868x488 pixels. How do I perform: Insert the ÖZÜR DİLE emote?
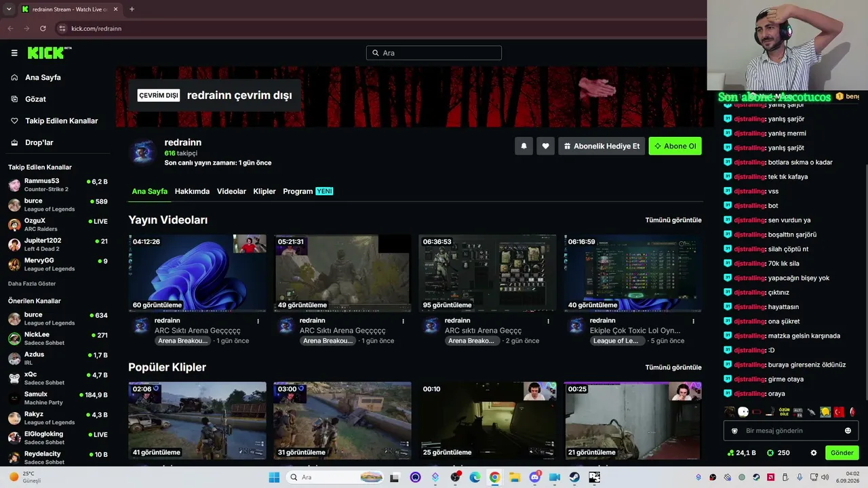pos(785,411)
